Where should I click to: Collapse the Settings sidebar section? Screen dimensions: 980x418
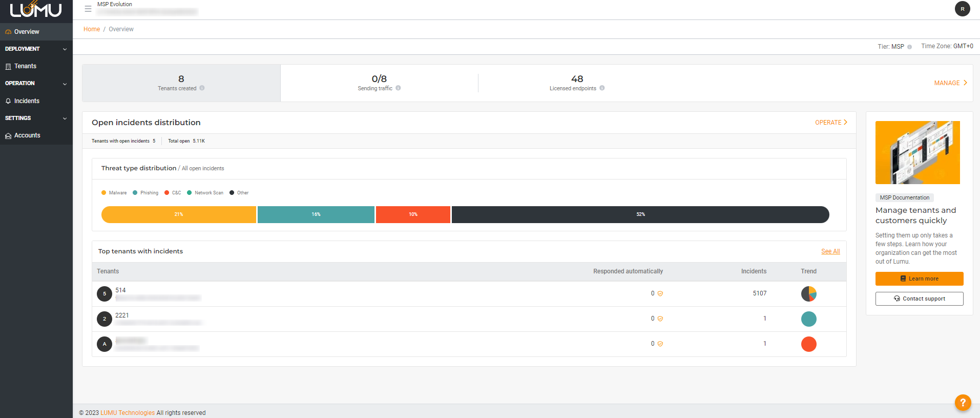coord(65,118)
